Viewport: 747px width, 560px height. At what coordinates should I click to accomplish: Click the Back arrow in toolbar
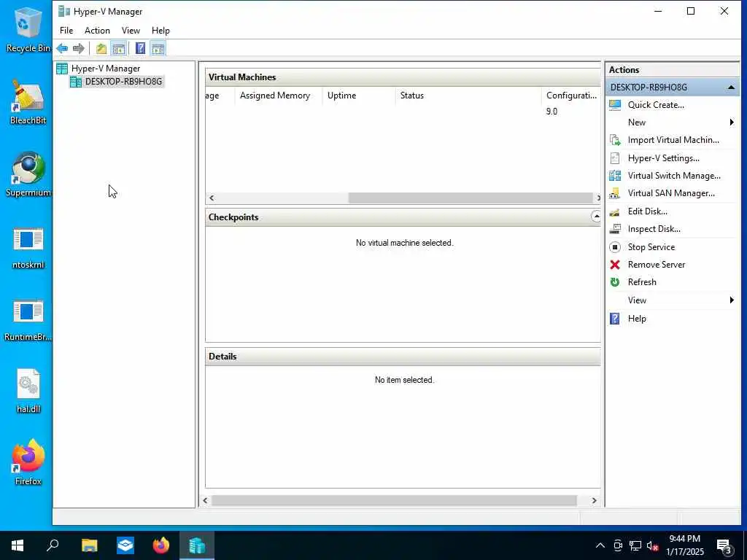pyautogui.click(x=62, y=48)
